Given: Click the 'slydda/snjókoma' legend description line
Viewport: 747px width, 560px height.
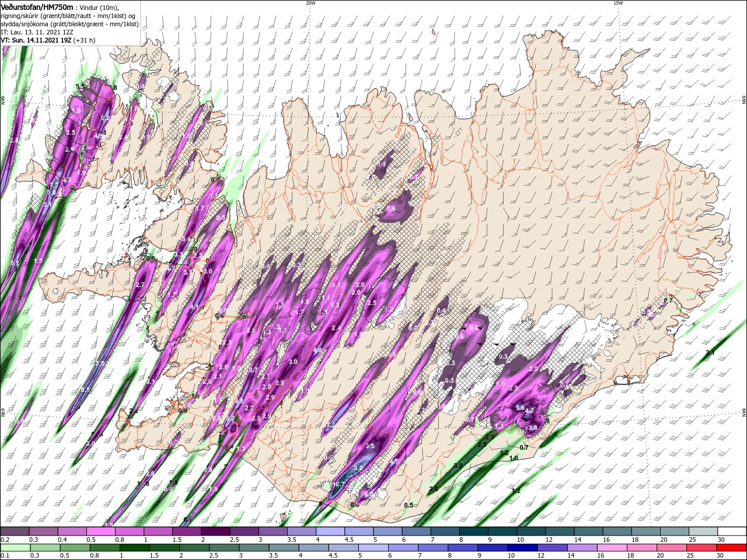Looking at the screenshot, I should [x=69, y=24].
